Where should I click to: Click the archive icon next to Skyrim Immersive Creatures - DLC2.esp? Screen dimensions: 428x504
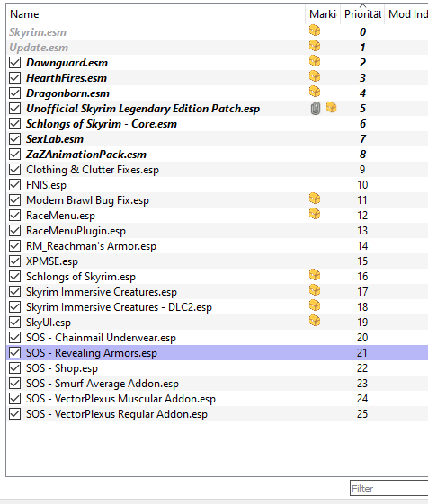(315, 305)
